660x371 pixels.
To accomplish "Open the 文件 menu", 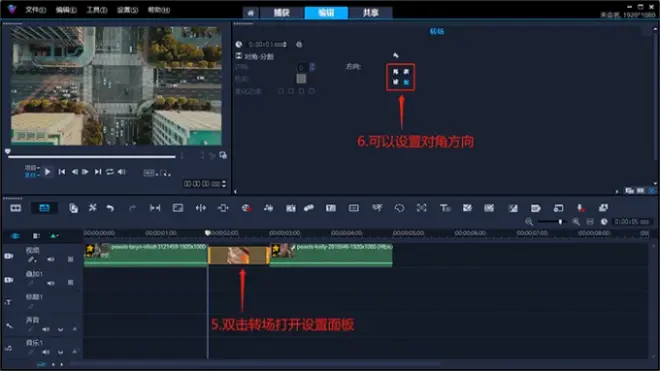I will click(x=35, y=10).
